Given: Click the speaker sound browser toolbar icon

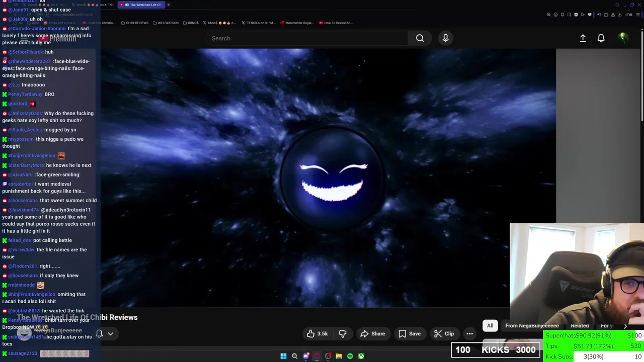Looking at the screenshot, I should tap(599, 15).
